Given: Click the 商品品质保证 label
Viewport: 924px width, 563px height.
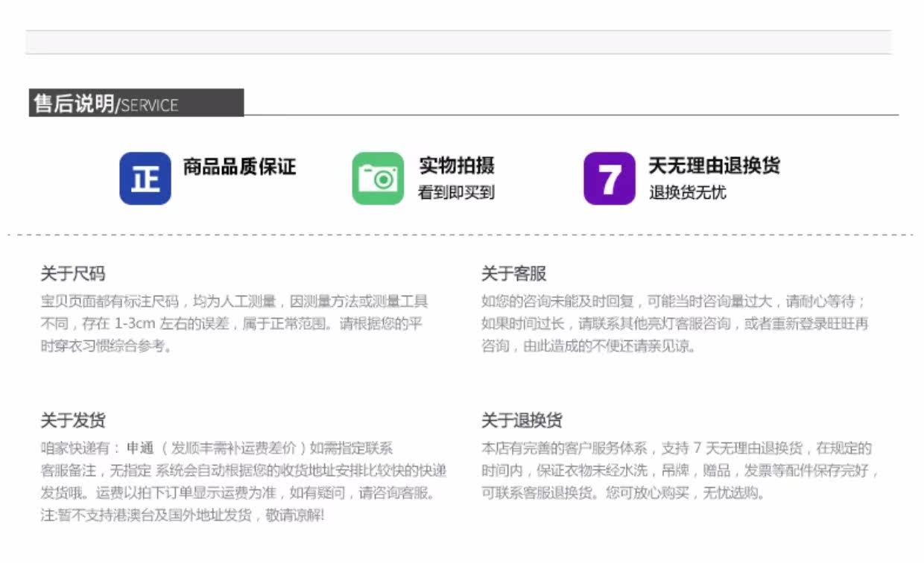Looking at the screenshot, I should (240, 166).
